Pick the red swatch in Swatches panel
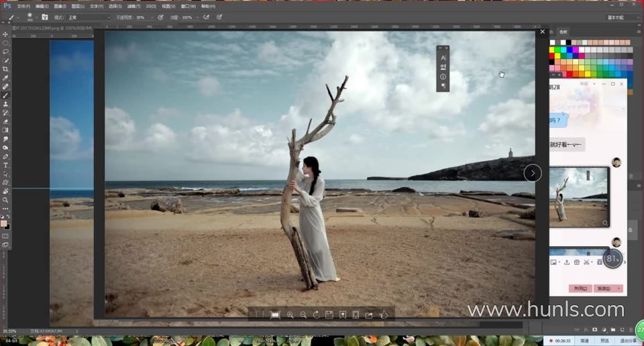The width and height of the screenshot is (644, 346). (552, 56)
